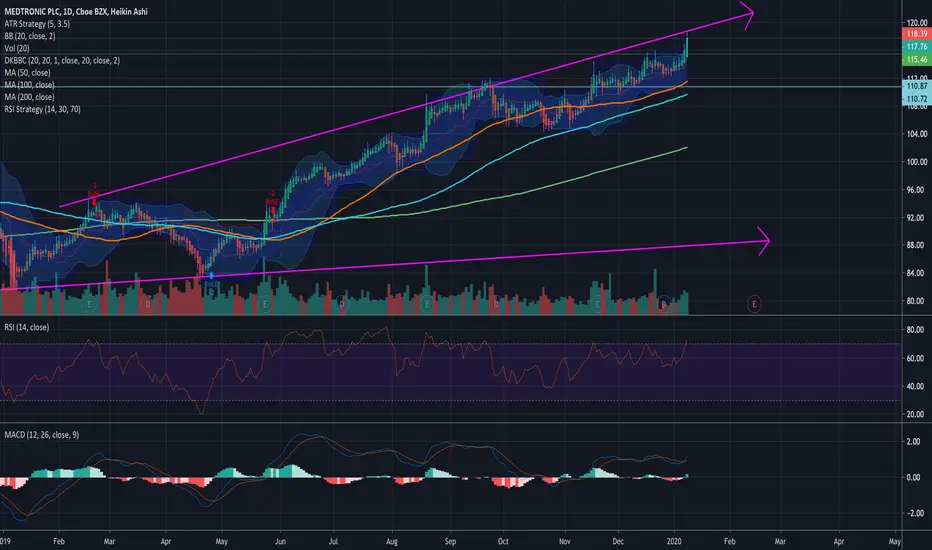The image size is (932, 550).
Task: Click the 100.00 price axis label
Action: [917, 162]
